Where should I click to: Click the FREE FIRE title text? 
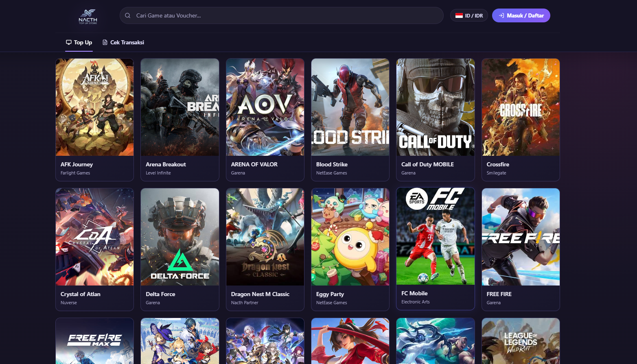[x=499, y=294]
